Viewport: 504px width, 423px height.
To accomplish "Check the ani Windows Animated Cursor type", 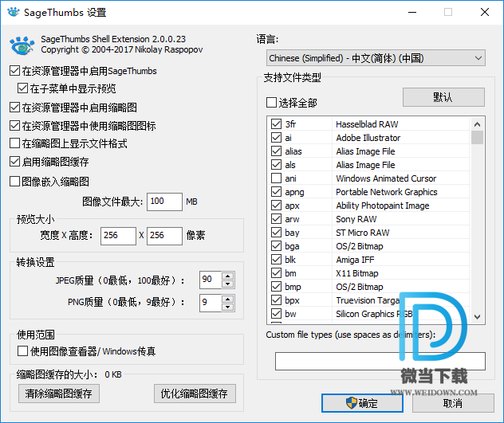I will [276, 178].
